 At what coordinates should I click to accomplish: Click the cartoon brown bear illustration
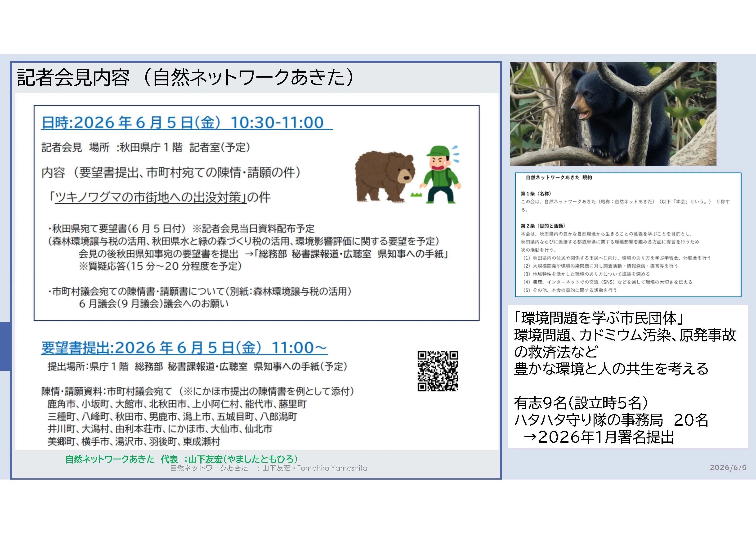tap(385, 177)
